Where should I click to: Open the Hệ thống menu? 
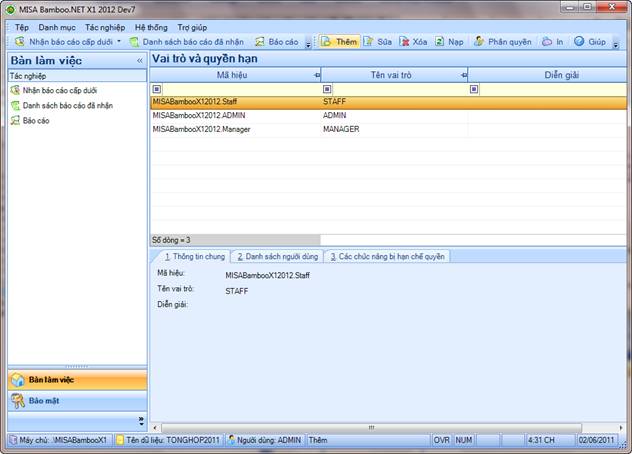coord(151,27)
